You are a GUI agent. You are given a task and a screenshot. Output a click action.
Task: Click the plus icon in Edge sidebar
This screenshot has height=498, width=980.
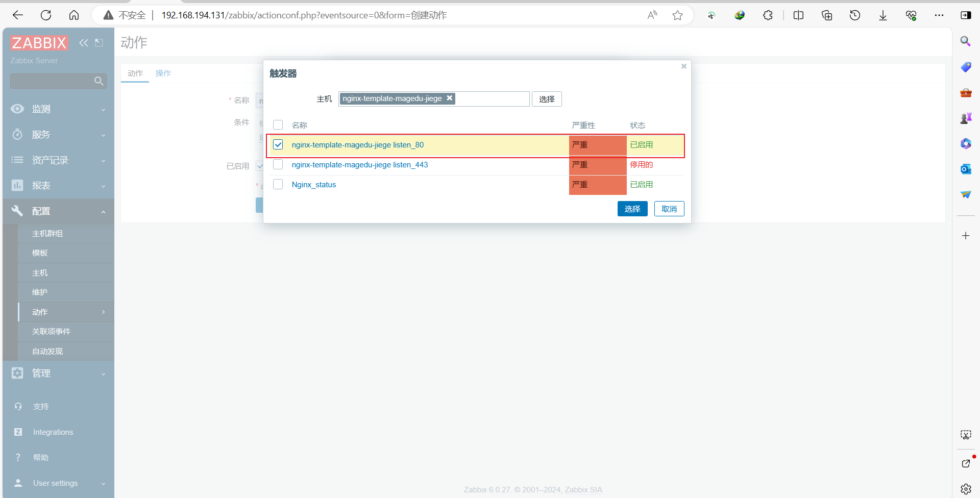pyautogui.click(x=966, y=236)
